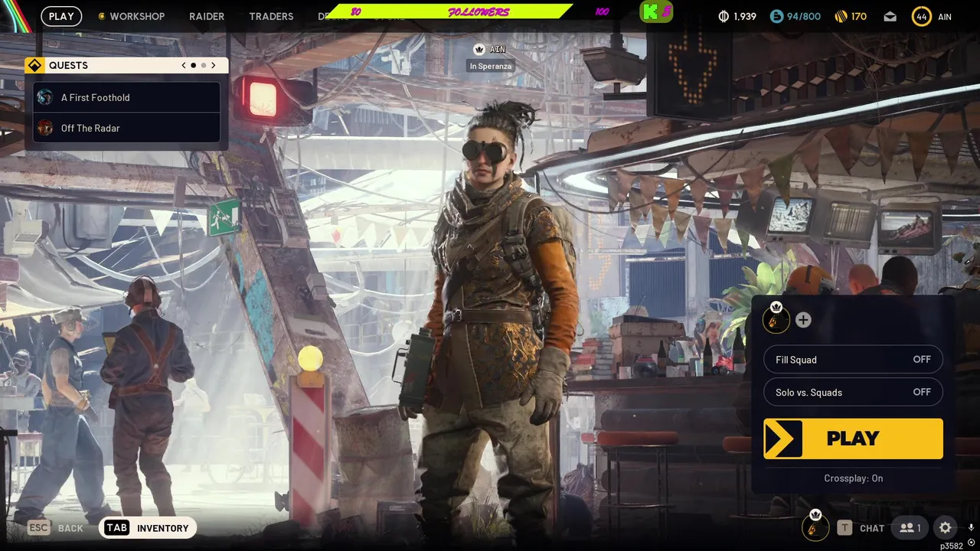The image size is (980, 551).
Task: Open the social friends list button
Action: [x=910, y=528]
